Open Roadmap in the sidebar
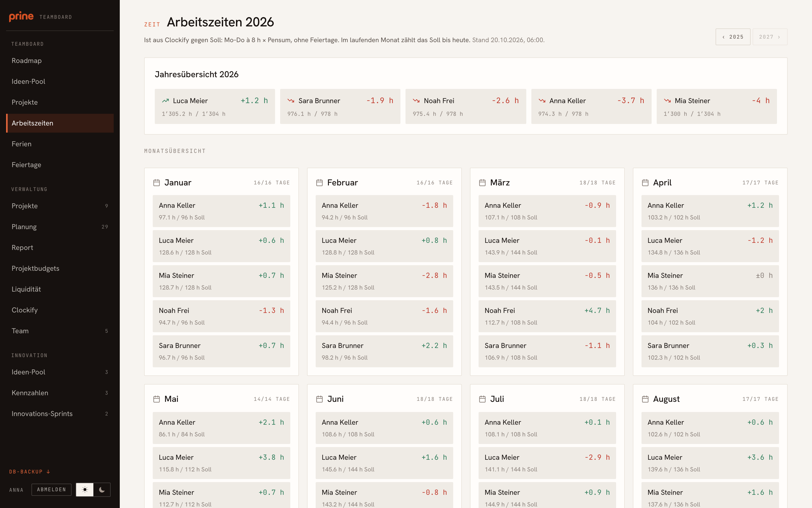This screenshot has width=812, height=508. [60, 61]
